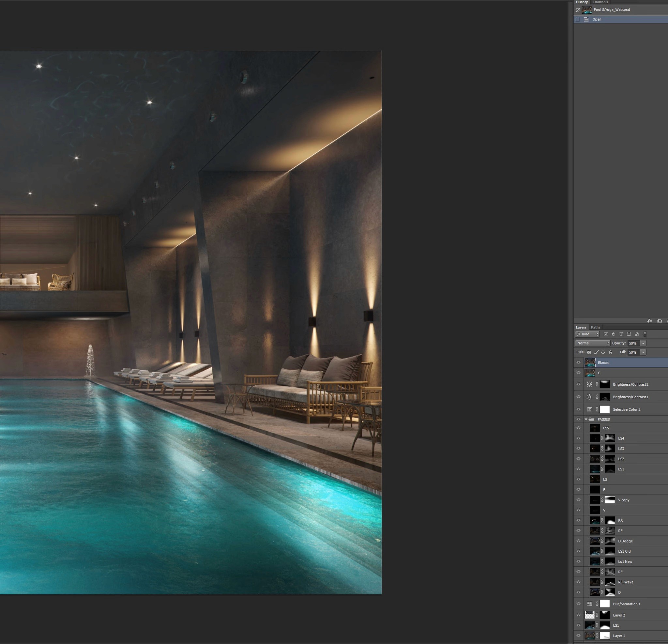The image size is (668, 644).
Task: Click the smart object filter icon
Action: click(x=637, y=334)
